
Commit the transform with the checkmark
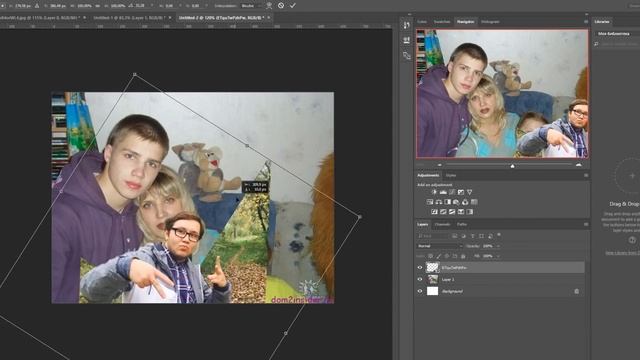click(293, 6)
